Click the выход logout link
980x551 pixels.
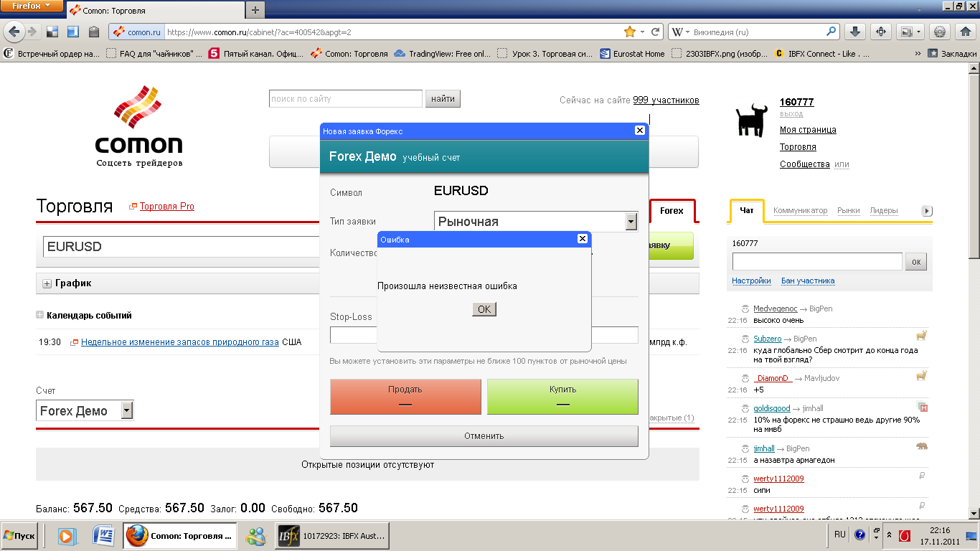click(x=791, y=114)
